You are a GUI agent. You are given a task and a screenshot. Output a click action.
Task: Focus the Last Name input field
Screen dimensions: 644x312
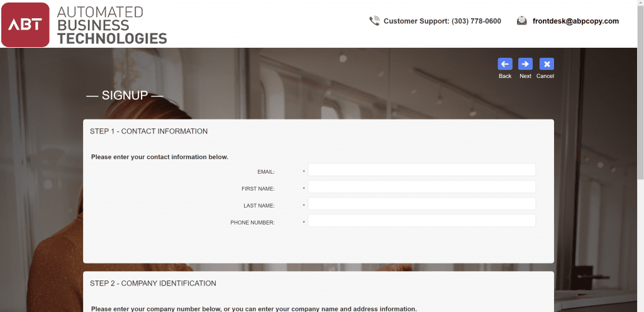click(x=422, y=204)
